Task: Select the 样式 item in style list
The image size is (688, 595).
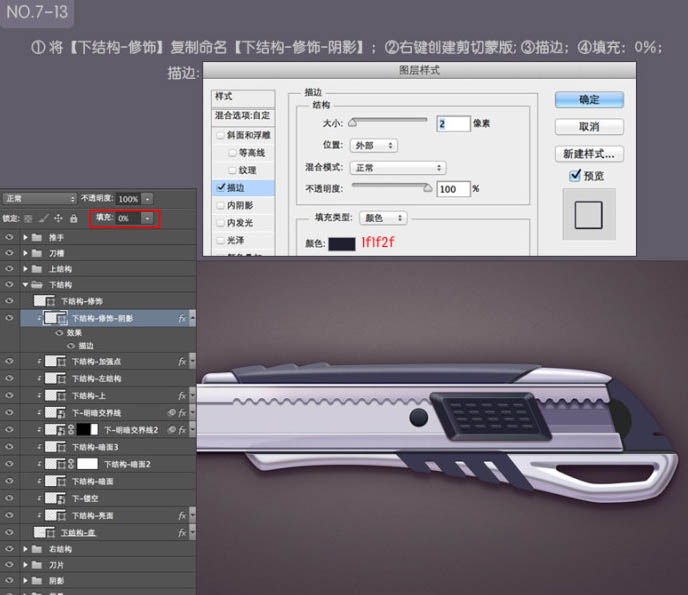Action: pyautogui.click(x=243, y=97)
